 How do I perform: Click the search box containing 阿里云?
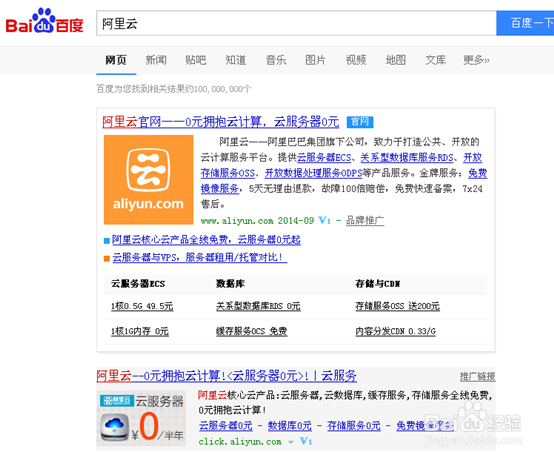pos(296,23)
